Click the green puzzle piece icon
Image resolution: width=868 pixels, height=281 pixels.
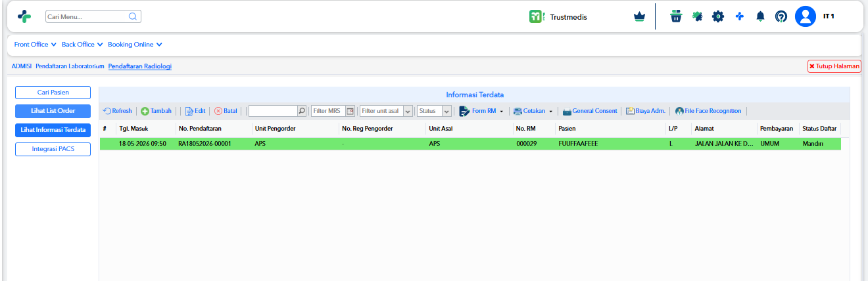point(697,16)
